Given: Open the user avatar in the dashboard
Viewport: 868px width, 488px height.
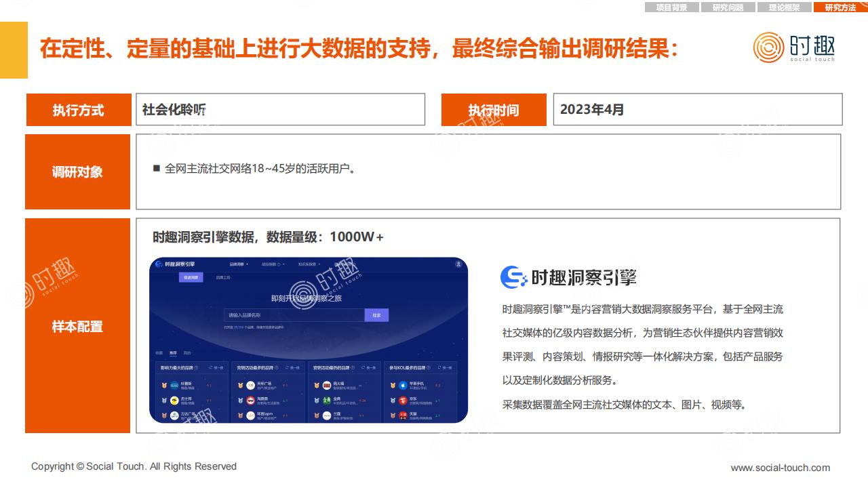Looking at the screenshot, I should click(458, 264).
